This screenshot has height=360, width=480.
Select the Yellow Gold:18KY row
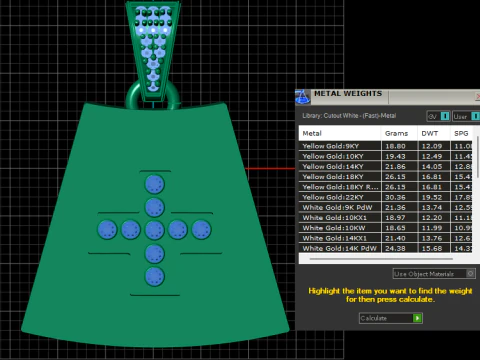385,177
